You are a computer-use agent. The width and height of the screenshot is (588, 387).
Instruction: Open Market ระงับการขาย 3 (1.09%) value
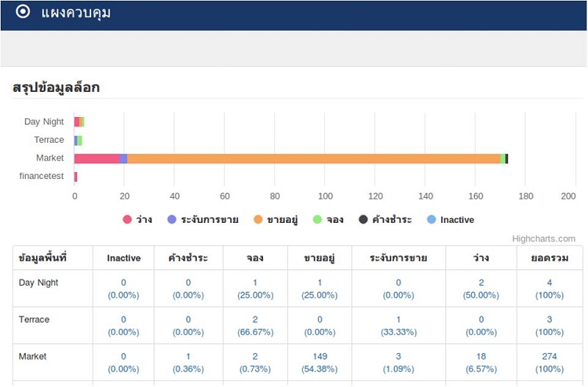tap(398, 363)
